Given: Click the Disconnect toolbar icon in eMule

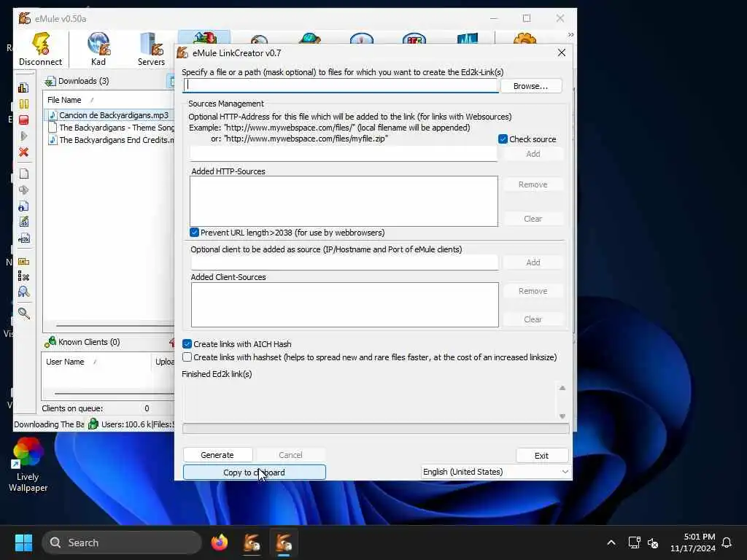Looking at the screenshot, I should coord(41,49).
